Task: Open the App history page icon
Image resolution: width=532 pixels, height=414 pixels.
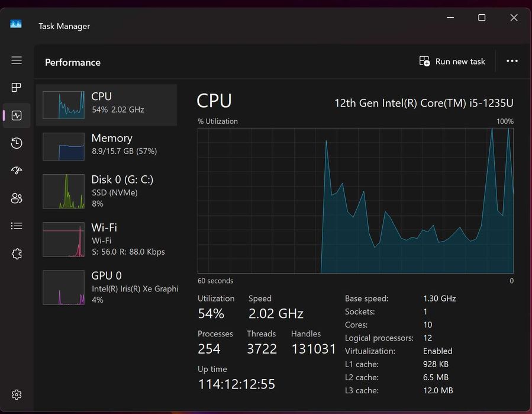Action: tap(17, 143)
